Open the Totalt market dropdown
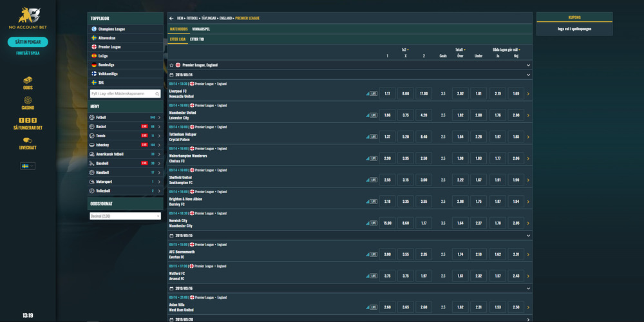Viewport: 644px width, 322px height. pyautogui.click(x=460, y=50)
